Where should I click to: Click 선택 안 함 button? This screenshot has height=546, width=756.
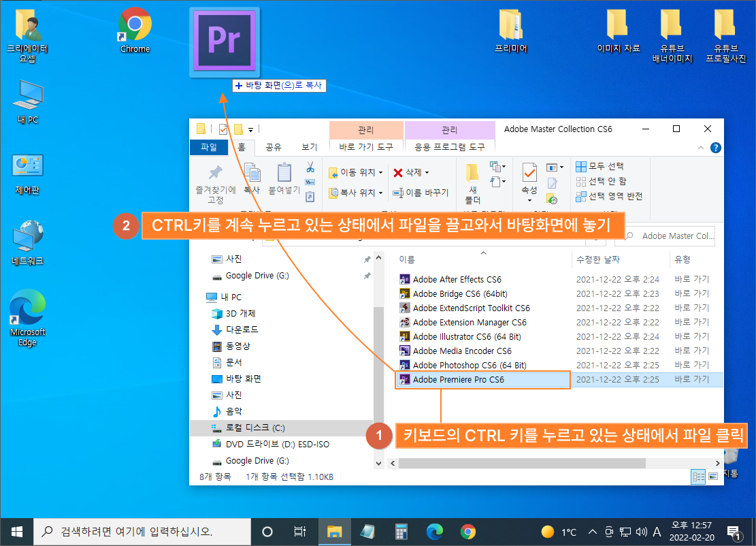pyautogui.click(x=602, y=181)
